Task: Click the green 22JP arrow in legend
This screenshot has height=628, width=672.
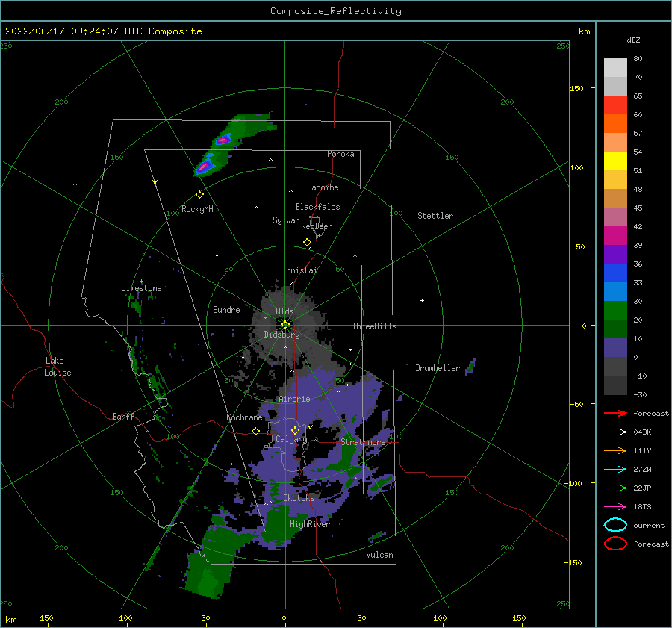Action: pos(615,488)
